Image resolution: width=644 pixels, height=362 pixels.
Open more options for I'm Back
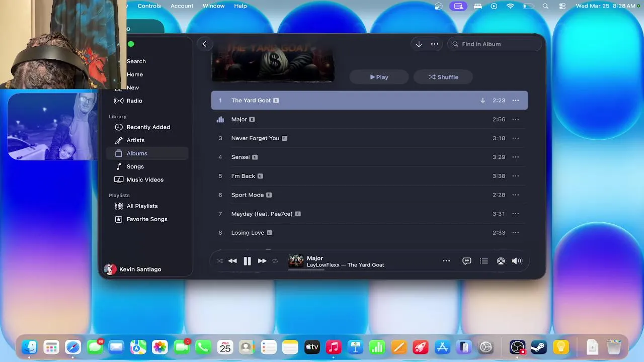click(x=516, y=176)
